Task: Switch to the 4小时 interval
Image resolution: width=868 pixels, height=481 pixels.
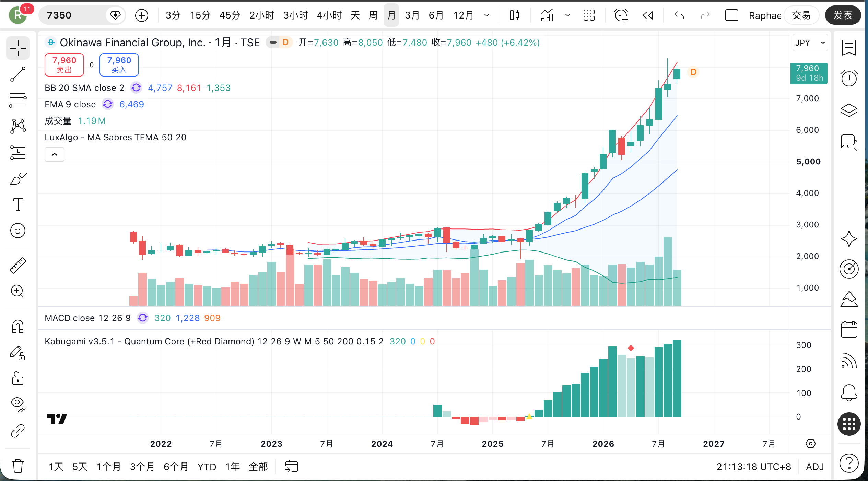Action: 329,15
